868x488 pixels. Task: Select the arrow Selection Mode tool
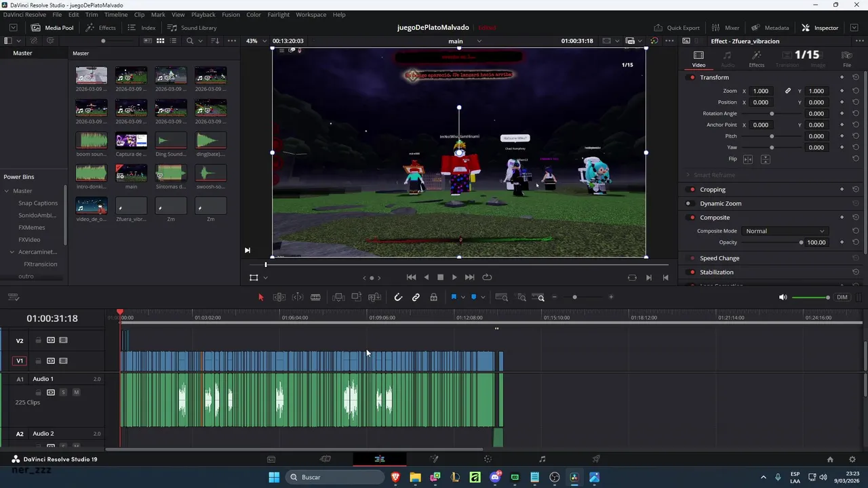[261, 297]
